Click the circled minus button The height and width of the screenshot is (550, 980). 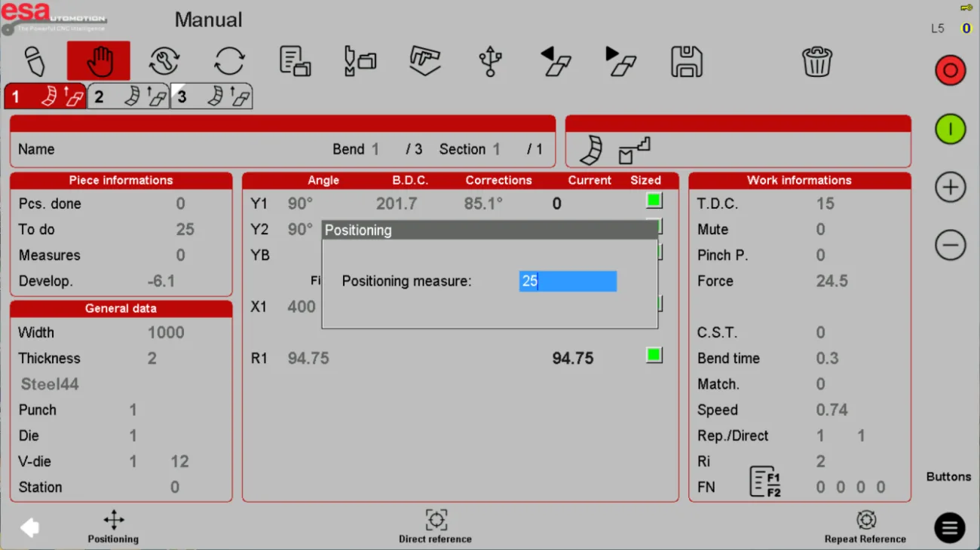pyautogui.click(x=950, y=246)
